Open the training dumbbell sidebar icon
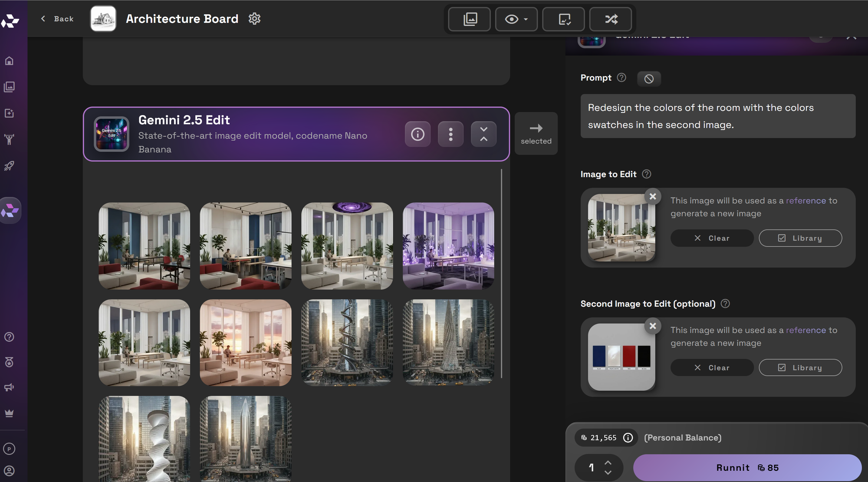Viewport: 868px width, 482px height. (x=9, y=139)
